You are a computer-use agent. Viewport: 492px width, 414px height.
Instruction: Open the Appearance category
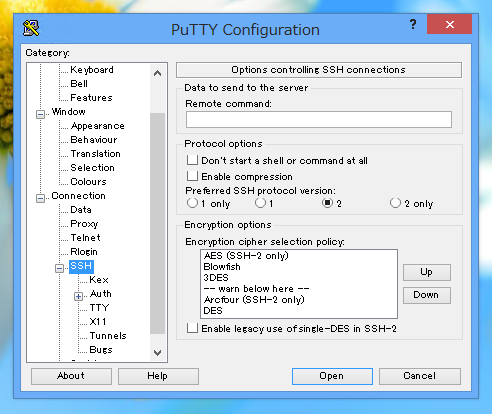(97, 126)
